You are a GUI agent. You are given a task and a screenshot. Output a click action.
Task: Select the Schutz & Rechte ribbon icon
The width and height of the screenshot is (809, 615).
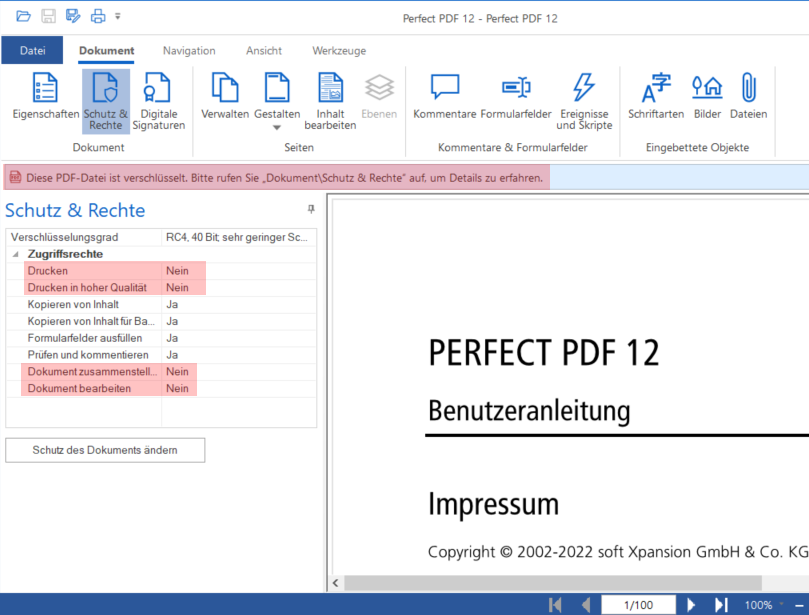(x=105, y=95)
